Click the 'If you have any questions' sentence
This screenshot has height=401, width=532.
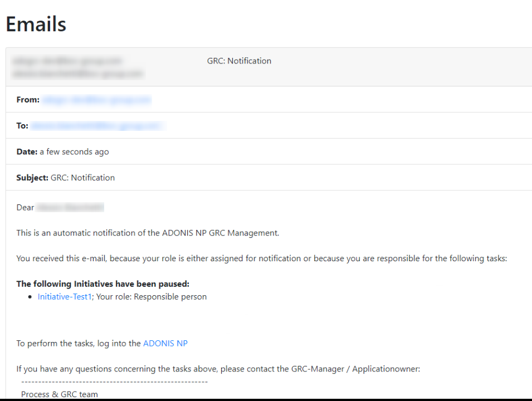tap(218, 369)
